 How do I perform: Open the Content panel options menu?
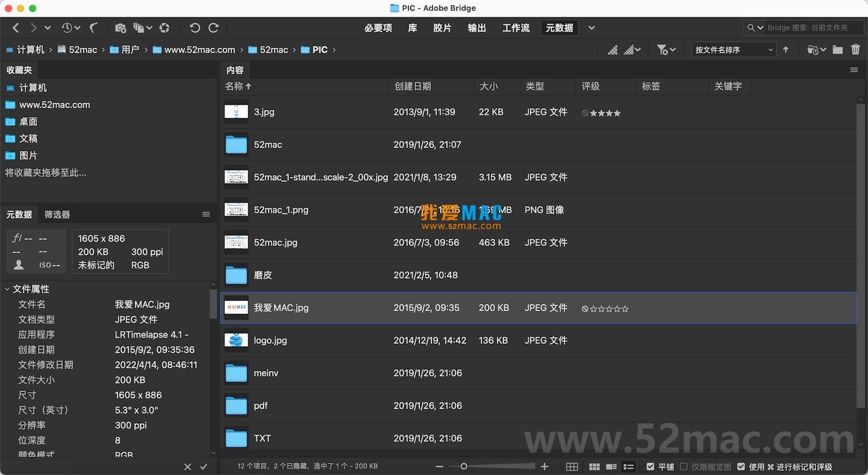click(x=854, y=70)
